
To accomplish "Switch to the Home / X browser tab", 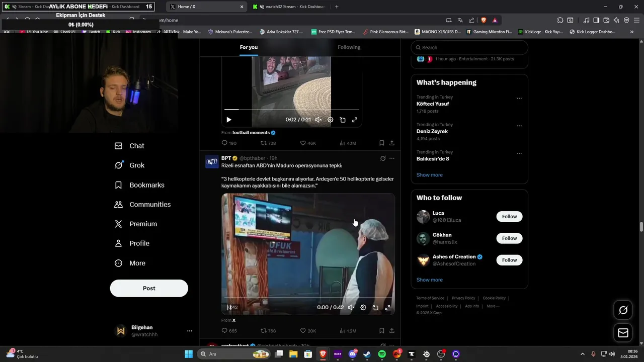I will (x=206, y=7).
